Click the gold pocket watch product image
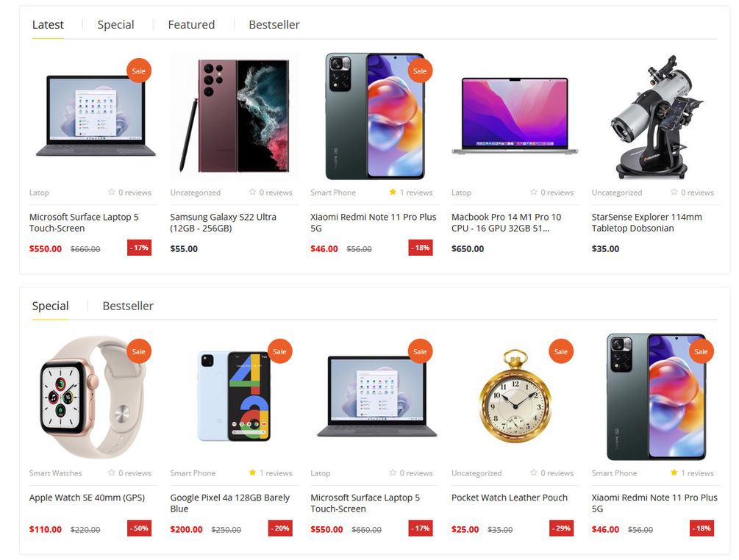This screenshot has height=560, width=739. [x=515, y=396]
